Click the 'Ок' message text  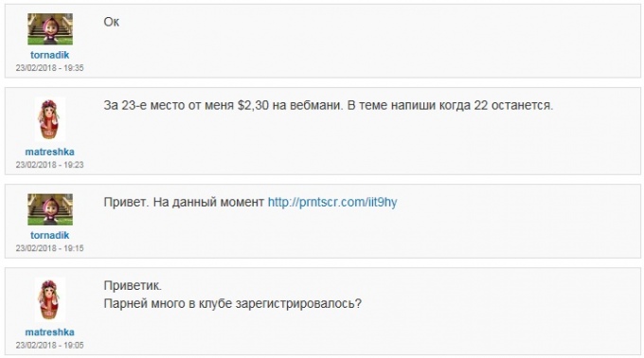click(112, 22)
